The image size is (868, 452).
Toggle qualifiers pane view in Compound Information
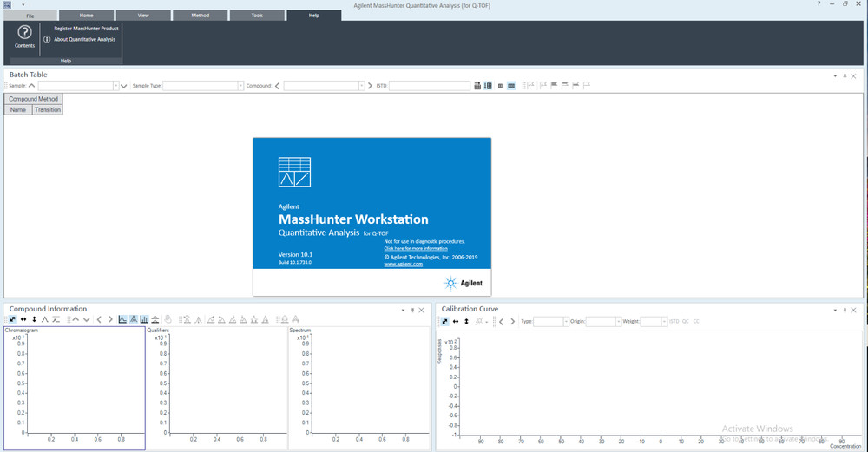pyautogui.click(x=134, y=319)
